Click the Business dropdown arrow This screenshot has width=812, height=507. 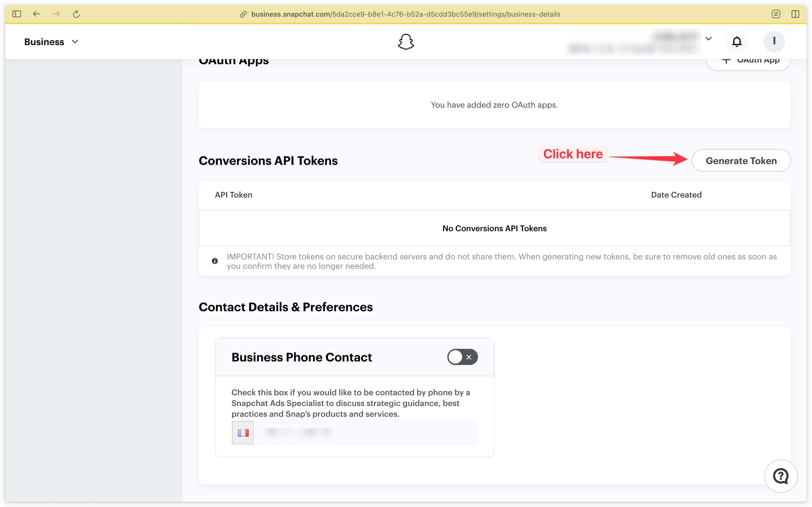76,41
